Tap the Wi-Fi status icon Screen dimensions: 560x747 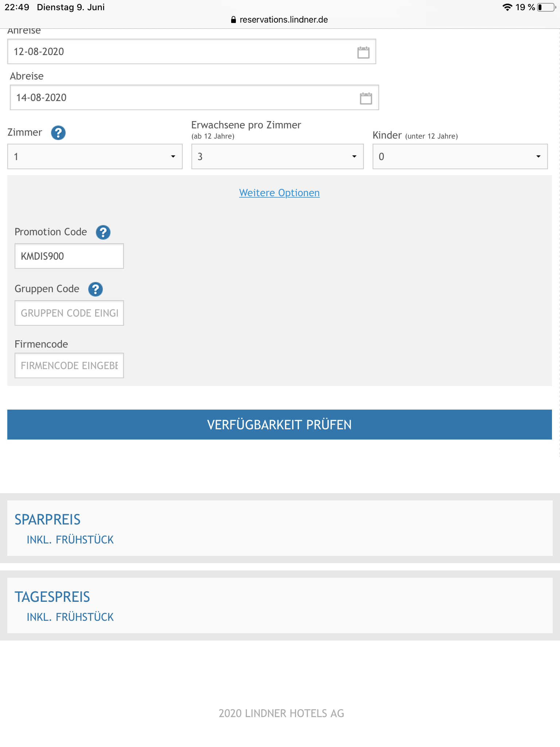click(x=507, y=7)
